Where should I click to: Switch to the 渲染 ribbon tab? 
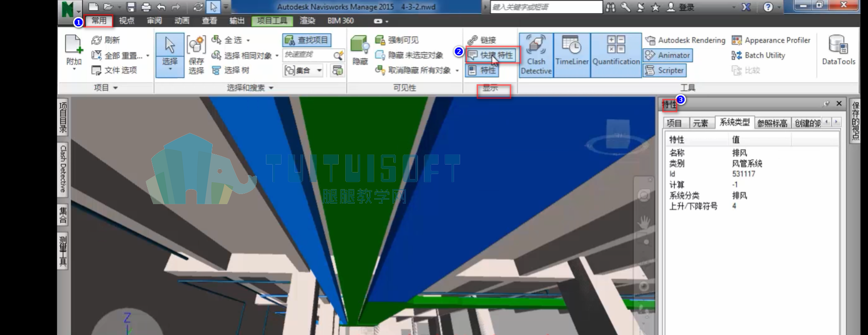[x=307, y=21]
